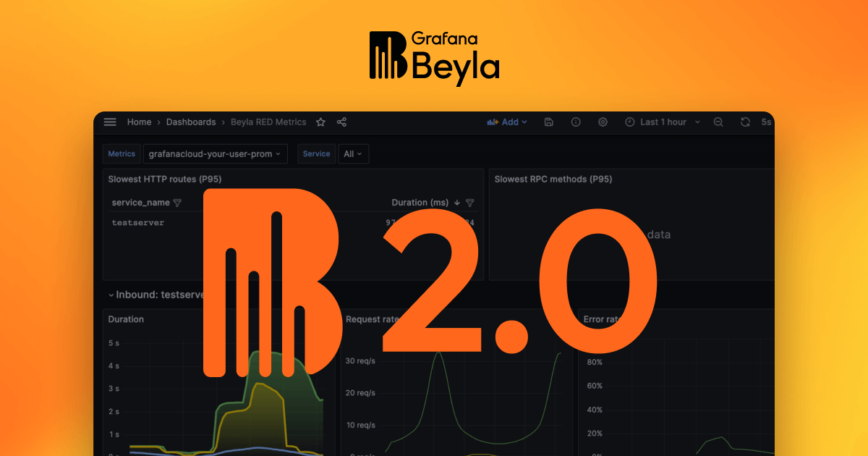
Task: Navigate to Dashboards in the breadcrumb
Action: (190, 122)
